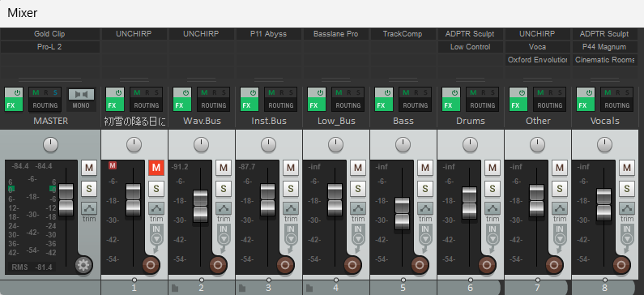Viewport: 644px width, 295px height.
Task: Open envelope button on Drums track
Action: pyautogui.click(x=493, y=208)
